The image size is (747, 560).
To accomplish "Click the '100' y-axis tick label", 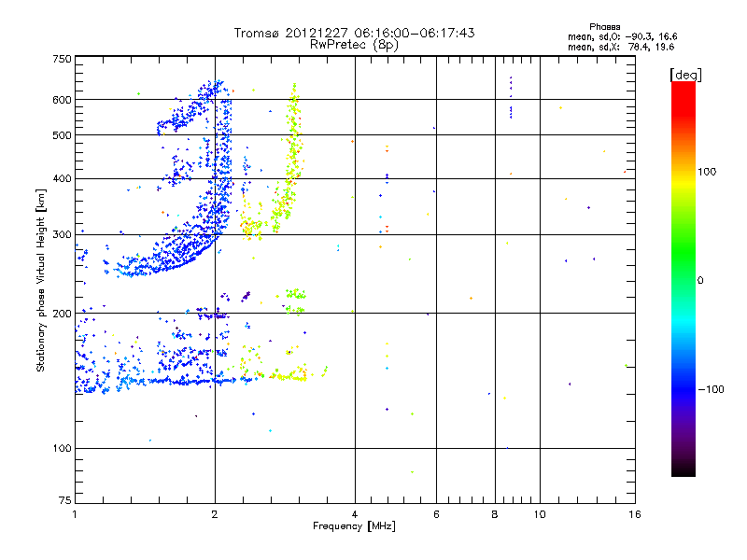I will 63,449.
